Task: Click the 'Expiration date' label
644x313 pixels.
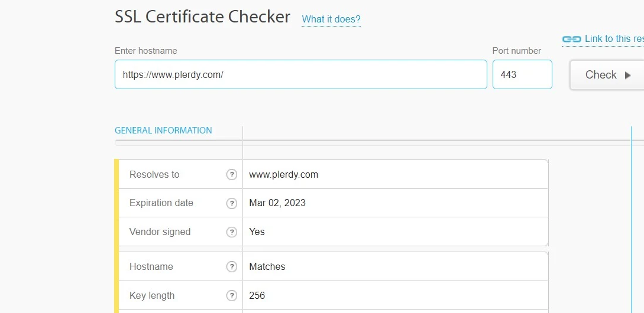Action: [x=161, y=203]
